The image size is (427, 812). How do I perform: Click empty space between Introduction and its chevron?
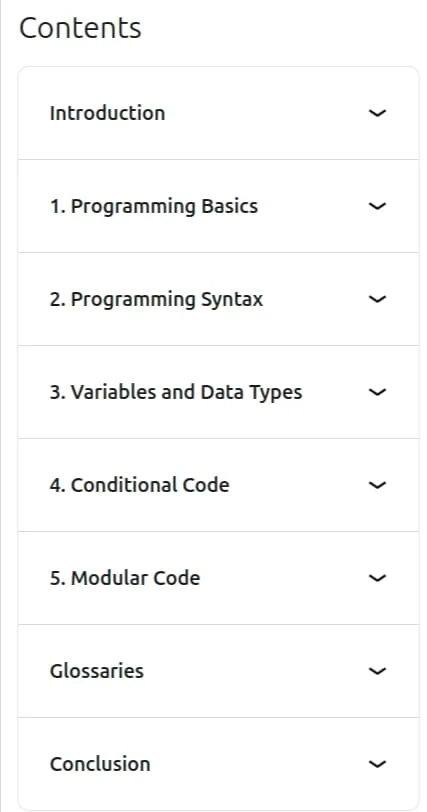(x=266, y=113)
